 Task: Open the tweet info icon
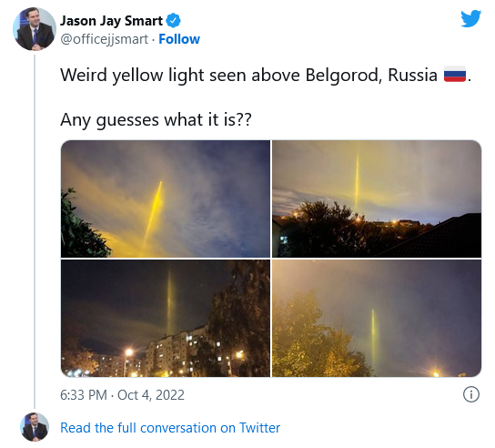pyautogui.click(x=471, y=394)
